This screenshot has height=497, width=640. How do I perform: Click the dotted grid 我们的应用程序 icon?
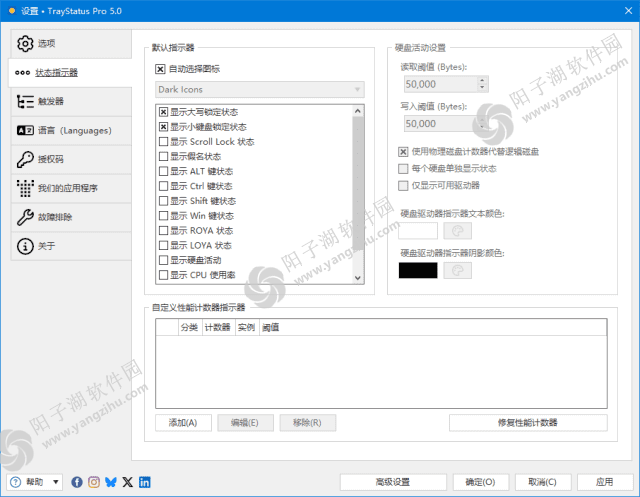click(25, 188)
